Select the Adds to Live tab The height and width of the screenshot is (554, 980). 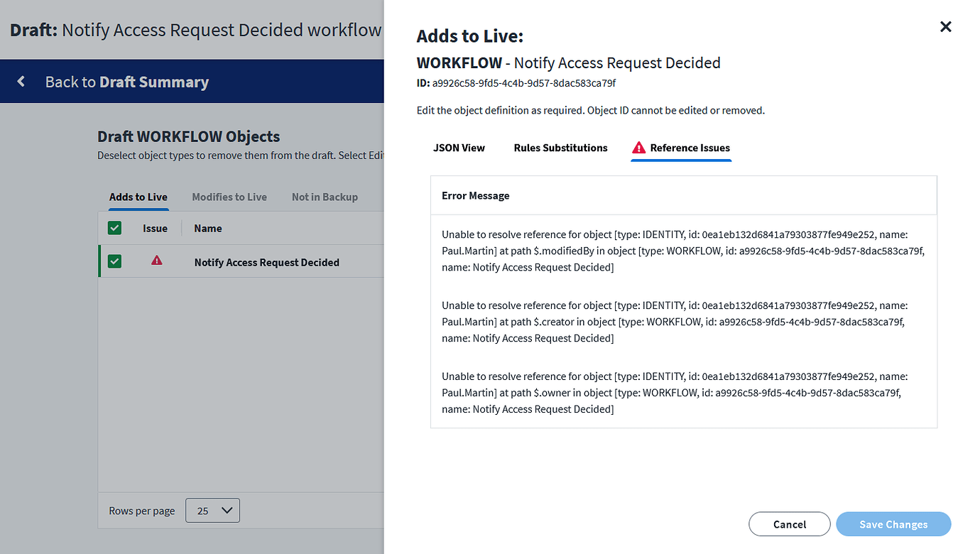tap(138, 197)
